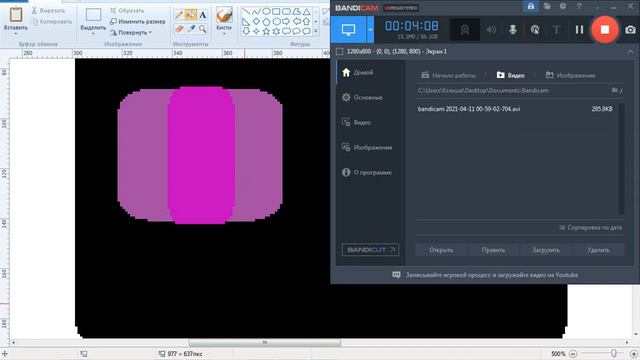Viewport: 640px width, 360px height.
Task: Pick the Right triangle shape
Action: point(246,21)
